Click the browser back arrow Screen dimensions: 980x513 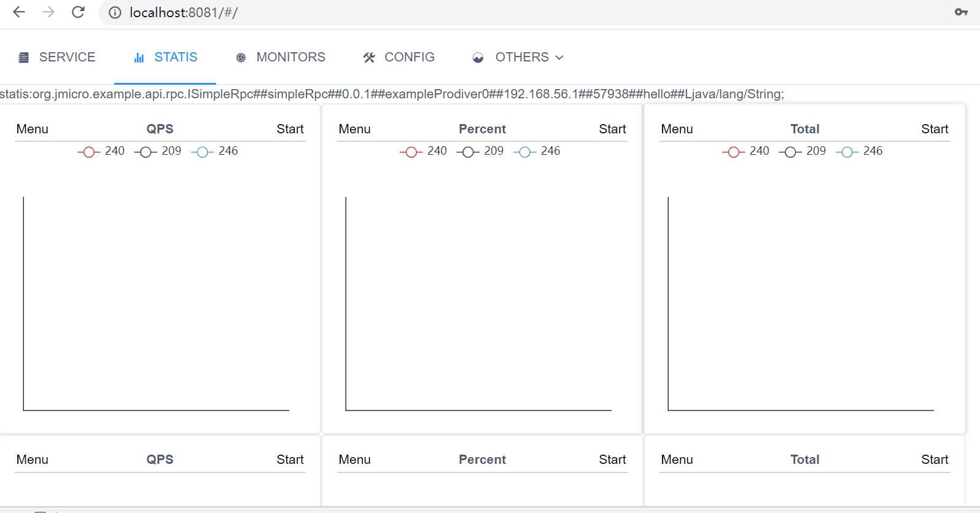coord(19,12)
